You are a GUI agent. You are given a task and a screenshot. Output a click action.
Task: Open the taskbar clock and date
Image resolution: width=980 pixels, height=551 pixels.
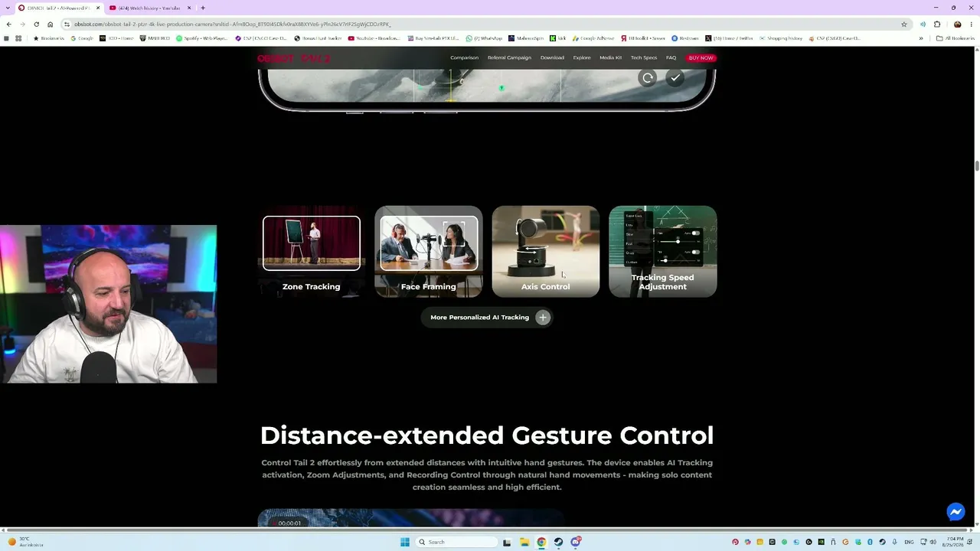954,542
